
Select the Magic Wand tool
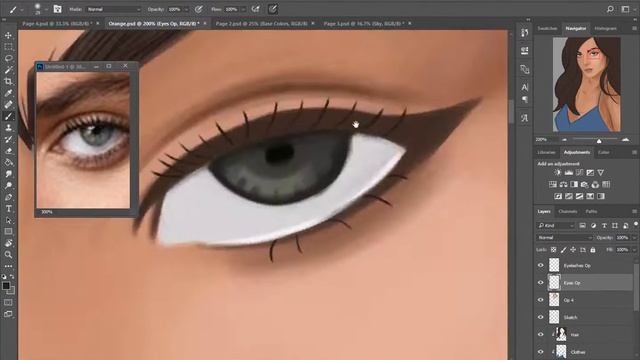coord(8,70)
